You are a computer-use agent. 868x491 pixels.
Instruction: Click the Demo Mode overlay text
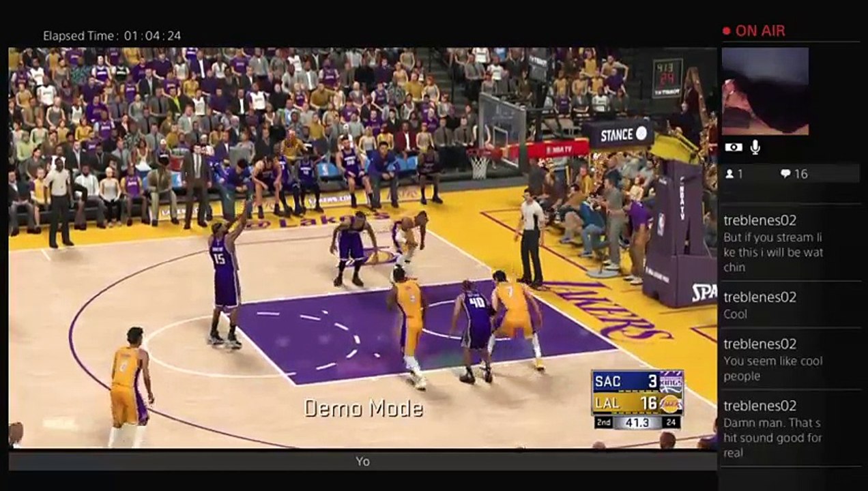[363, 408]
